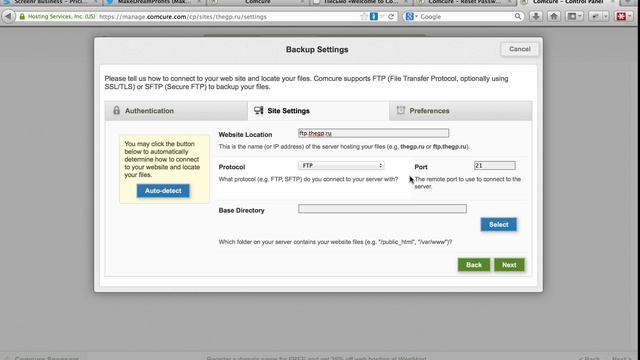Open the Protocol FTP dropdown

click(341, 166)
